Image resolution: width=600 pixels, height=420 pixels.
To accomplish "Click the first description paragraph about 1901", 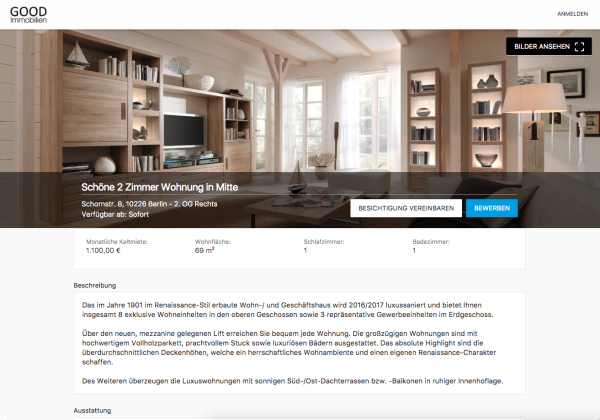I will pyautogui.click(x=287, y=310).
